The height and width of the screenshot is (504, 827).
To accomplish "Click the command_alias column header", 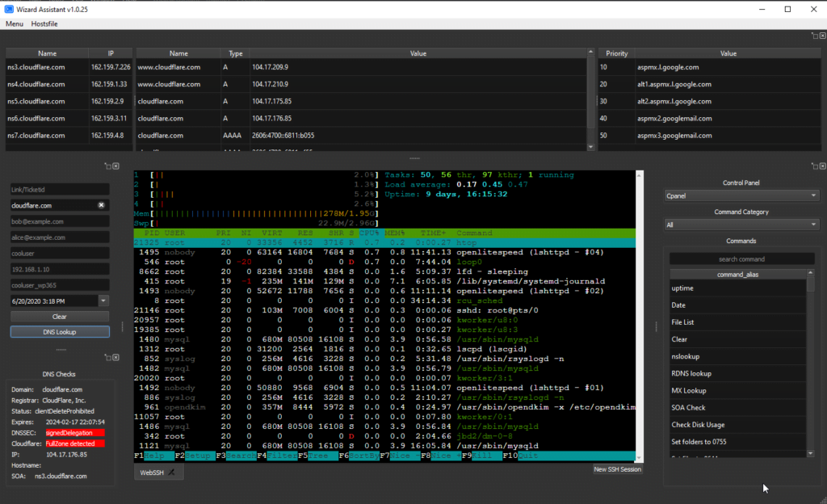I will (x=738, y=274).
